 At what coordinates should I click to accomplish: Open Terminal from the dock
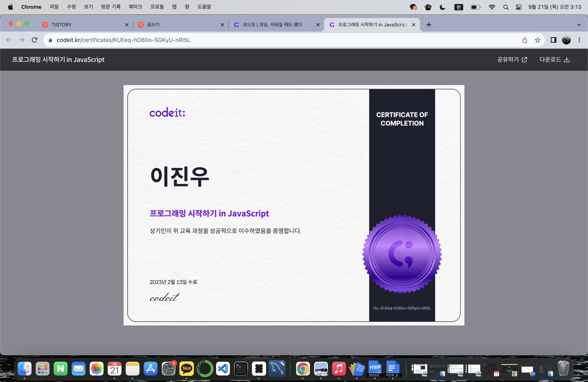click(241, 369)
